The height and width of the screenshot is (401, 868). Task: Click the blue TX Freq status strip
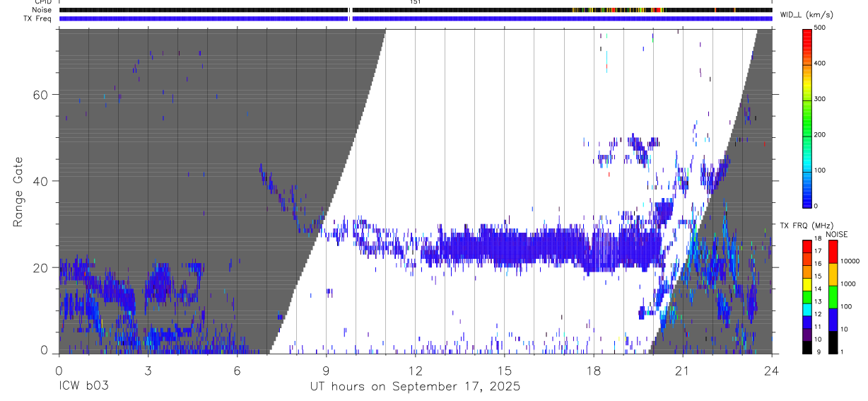[416, 18]
